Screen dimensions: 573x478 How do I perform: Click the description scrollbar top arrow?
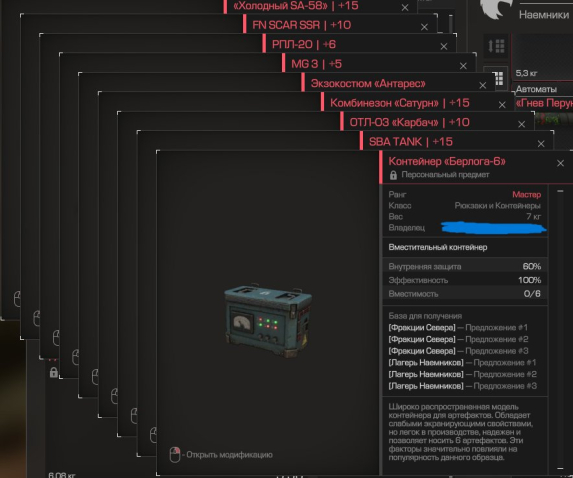click(x=560, y=191)
